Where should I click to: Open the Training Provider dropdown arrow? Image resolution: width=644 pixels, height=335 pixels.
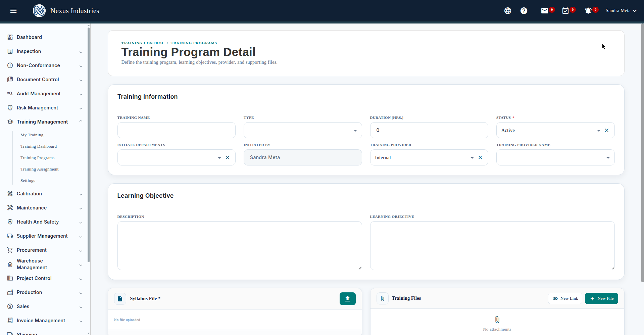(472, 158)
